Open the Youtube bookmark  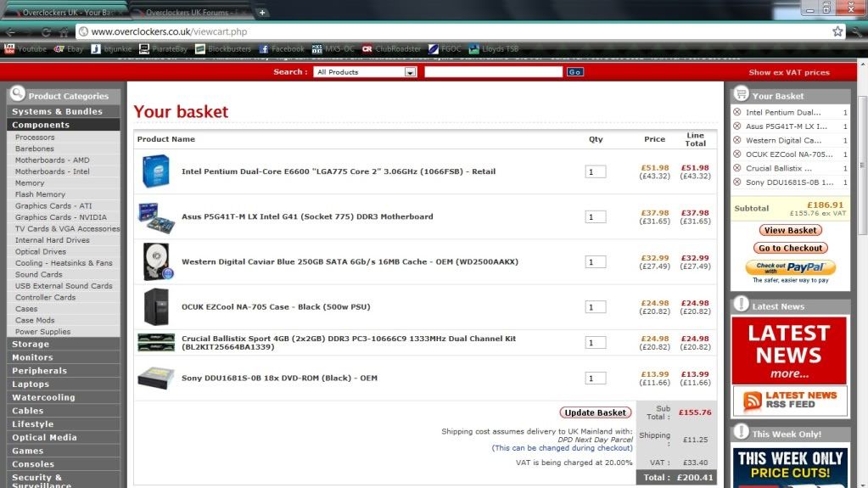(x=25, y=48)
